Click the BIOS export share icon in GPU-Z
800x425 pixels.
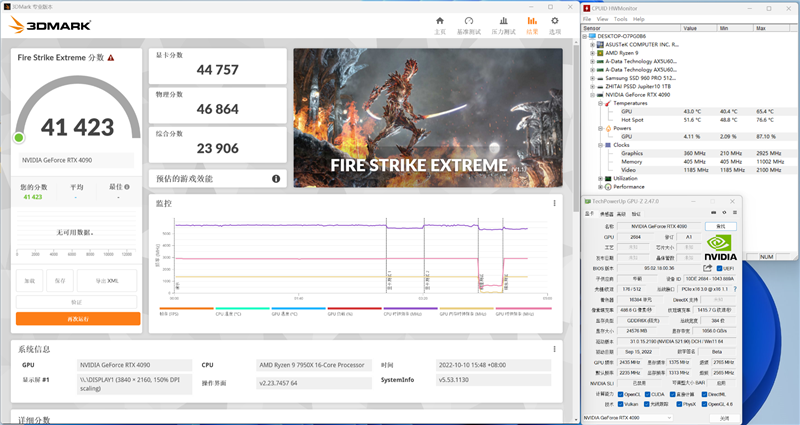point(708,268)
